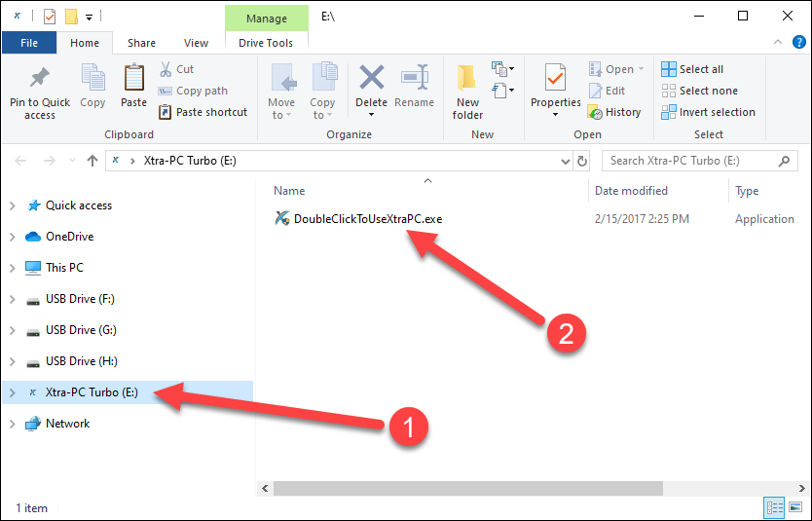Select USB Drive (F:) in sidebar
812x521 pixels.
tap(80, 299)
